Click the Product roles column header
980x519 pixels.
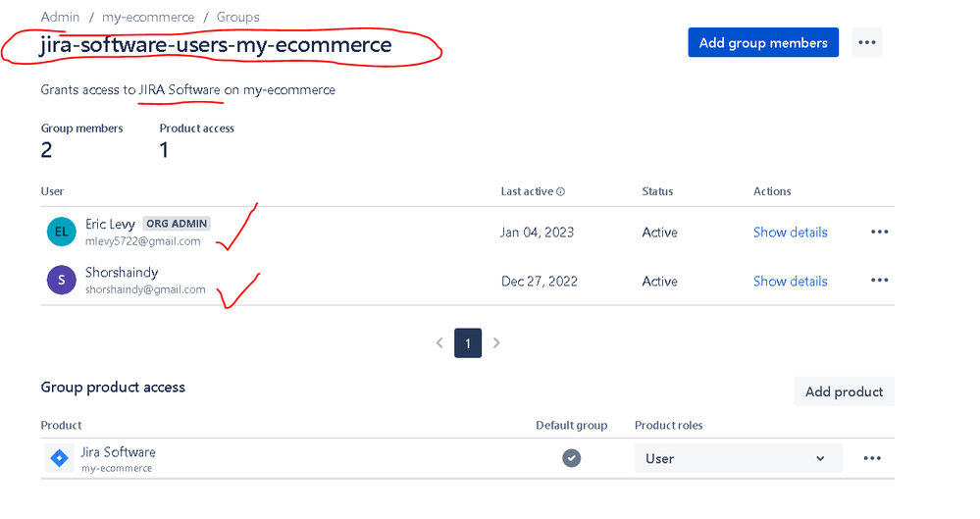[x=669, y=425]
